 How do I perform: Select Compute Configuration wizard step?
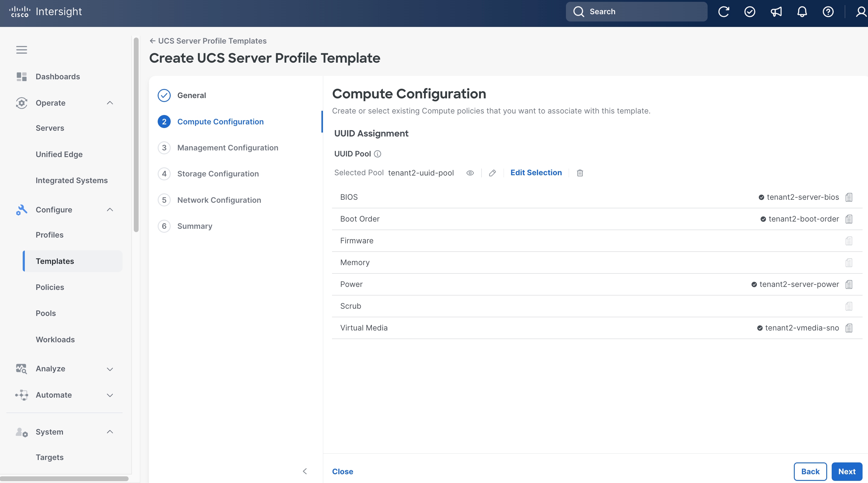coord(211,122)
